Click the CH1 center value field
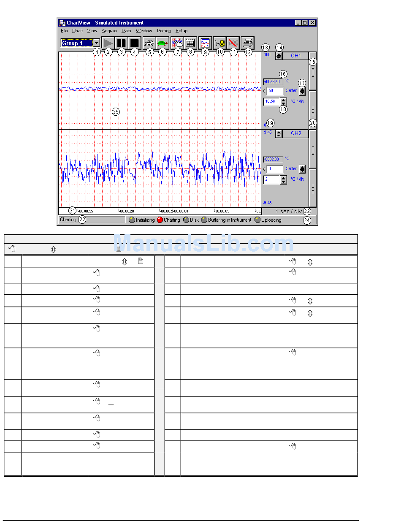Viewport: 401px width, 532px height. 275,91
